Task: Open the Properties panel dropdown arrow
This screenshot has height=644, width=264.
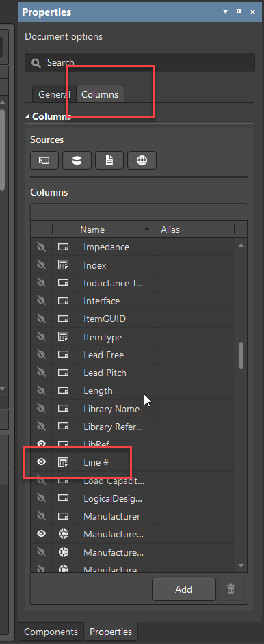Action: 225,12
